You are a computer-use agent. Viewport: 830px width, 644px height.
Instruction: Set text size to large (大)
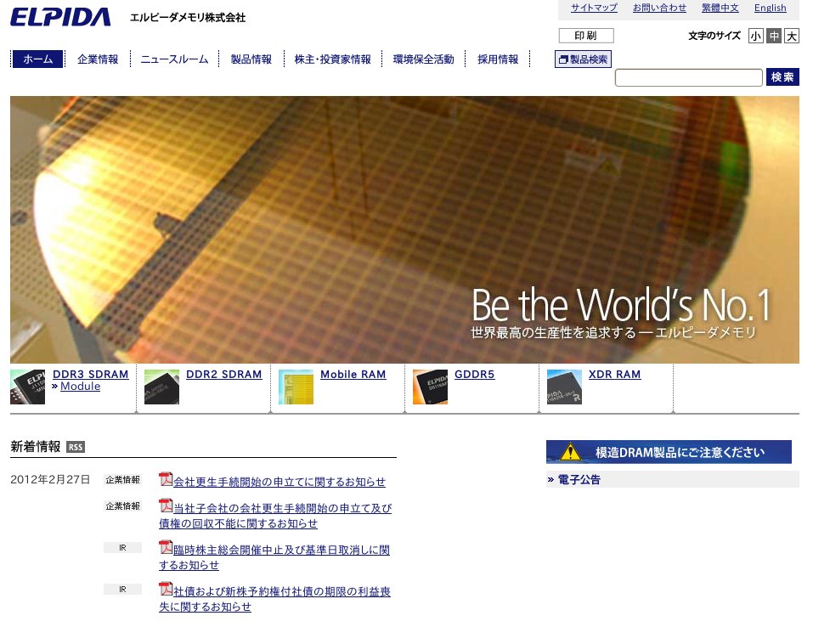pyautogui.click(x=792, y=36)
